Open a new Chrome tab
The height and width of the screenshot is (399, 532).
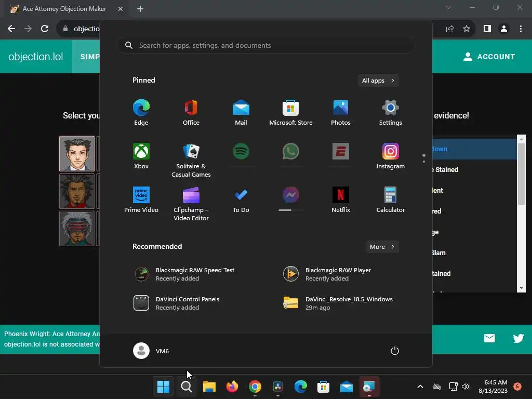click(x=140, y=9)
